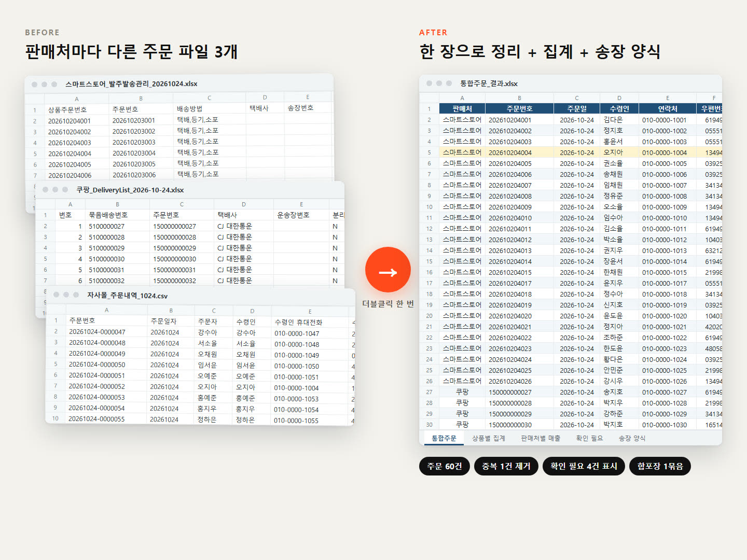This screenshot has width=747, height=560.
Task: Go to the 확인 필요 sheet tab
Action: pos(589,438)
